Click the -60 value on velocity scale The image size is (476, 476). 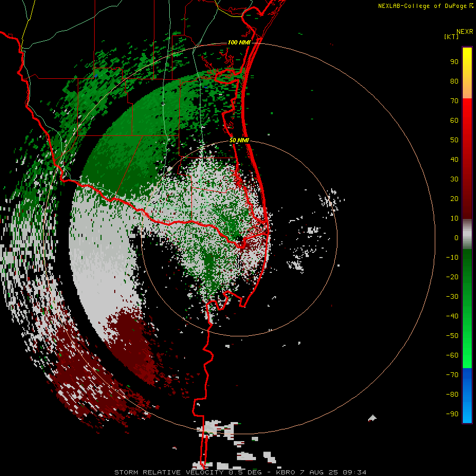click(x=452, y=355)
